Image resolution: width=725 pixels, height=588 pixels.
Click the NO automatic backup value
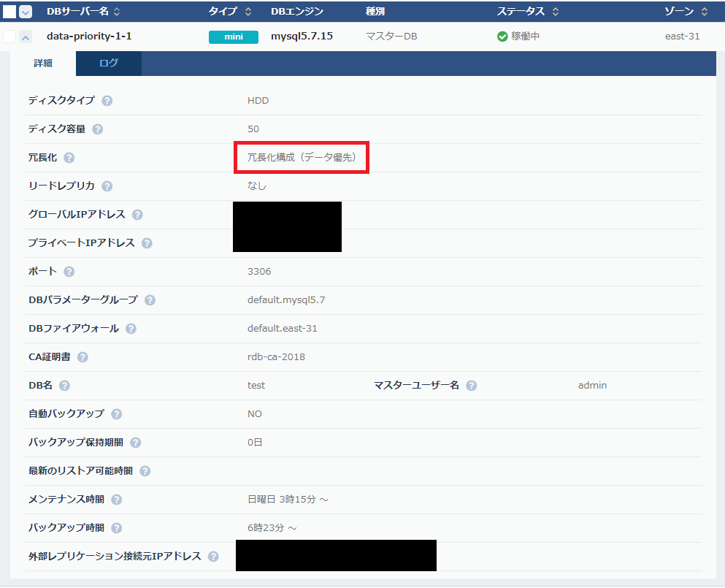pyautogui.click(x=255, y=414)
